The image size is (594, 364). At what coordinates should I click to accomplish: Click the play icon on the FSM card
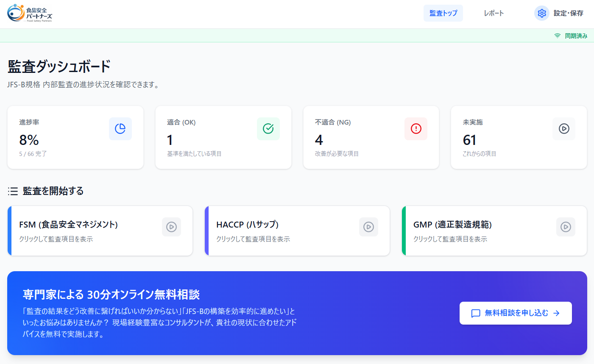click(171, 227)
